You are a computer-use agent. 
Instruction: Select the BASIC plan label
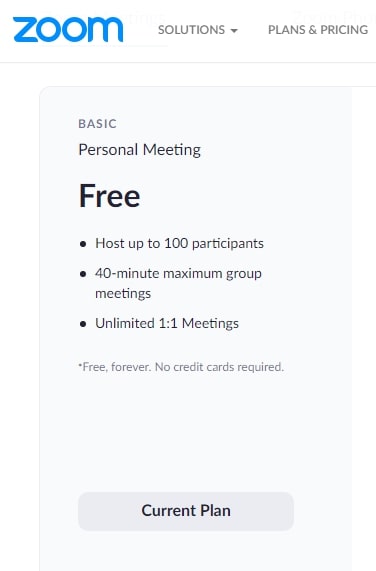(98, 124)
